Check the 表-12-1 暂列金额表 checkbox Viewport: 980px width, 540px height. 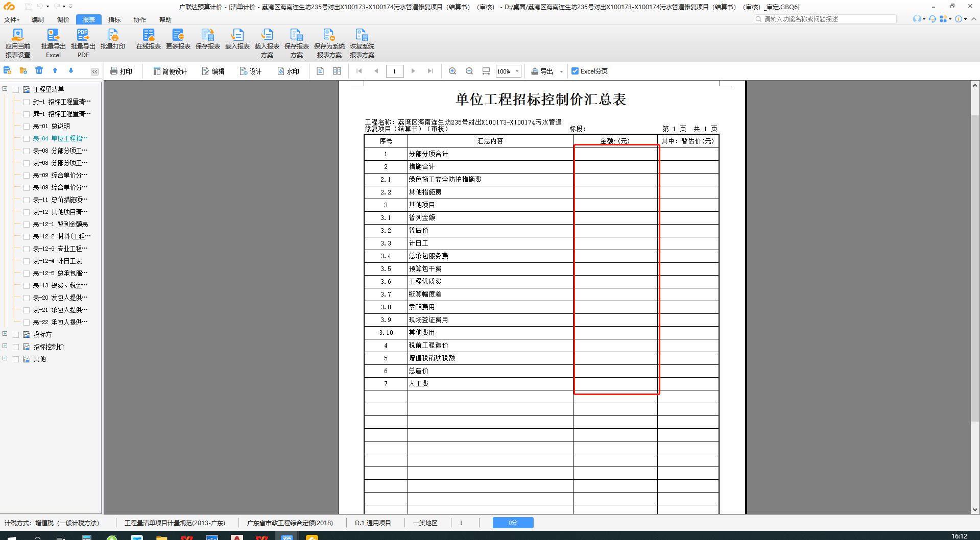point(27,224)
